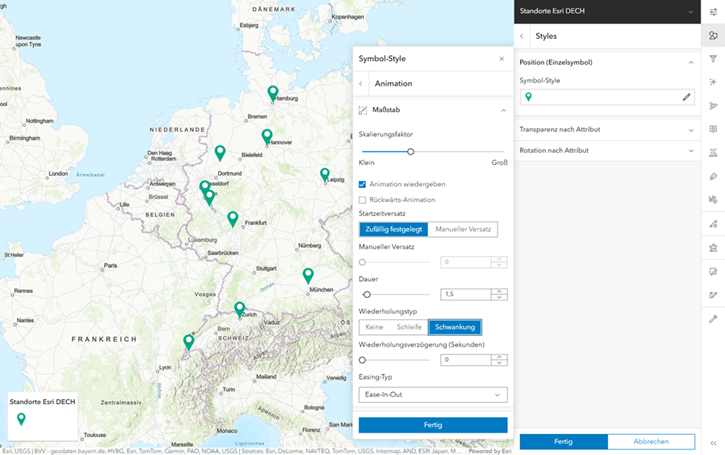Increase Wiederholungsverzögerung with up arrow

(x=499, y=357)
